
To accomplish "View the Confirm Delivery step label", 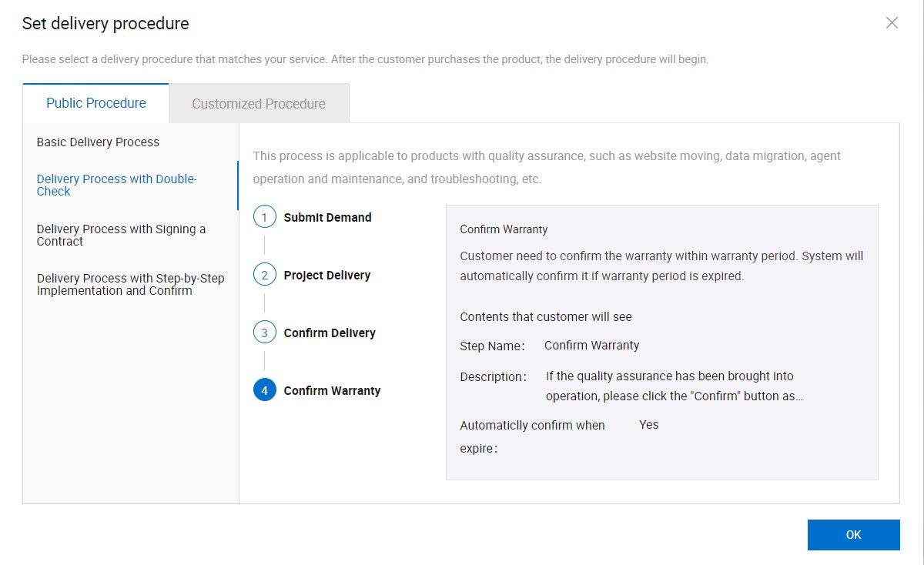I will (330, 333).
